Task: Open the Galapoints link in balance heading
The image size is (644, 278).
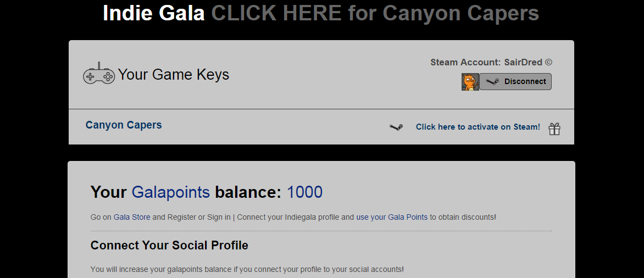Action: tap(170, 192)
